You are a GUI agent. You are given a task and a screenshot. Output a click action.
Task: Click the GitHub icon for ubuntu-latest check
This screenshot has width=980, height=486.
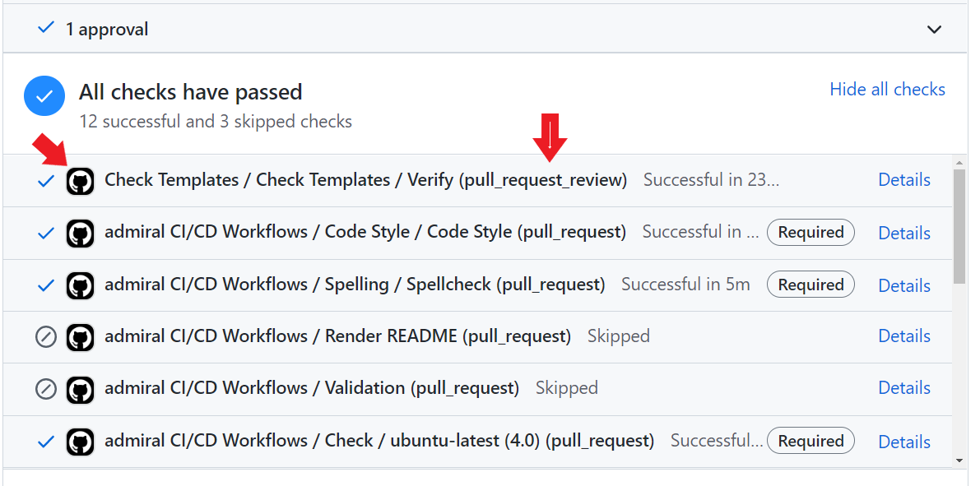point(80,441)
